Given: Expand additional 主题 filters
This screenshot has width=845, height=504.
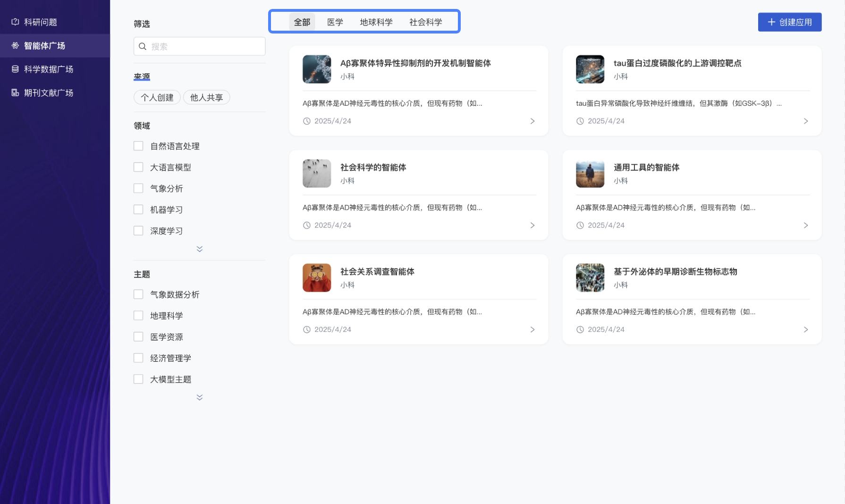Looking at the screenshot, I should tap(199, 397).
